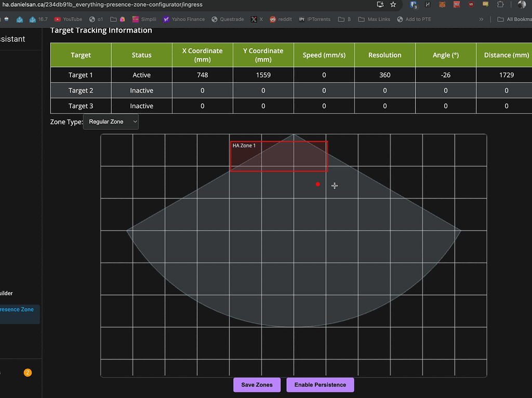Select the HA Zone 1 rectangle
This screenshot has height=398, width=532.
tap(278, 156)
